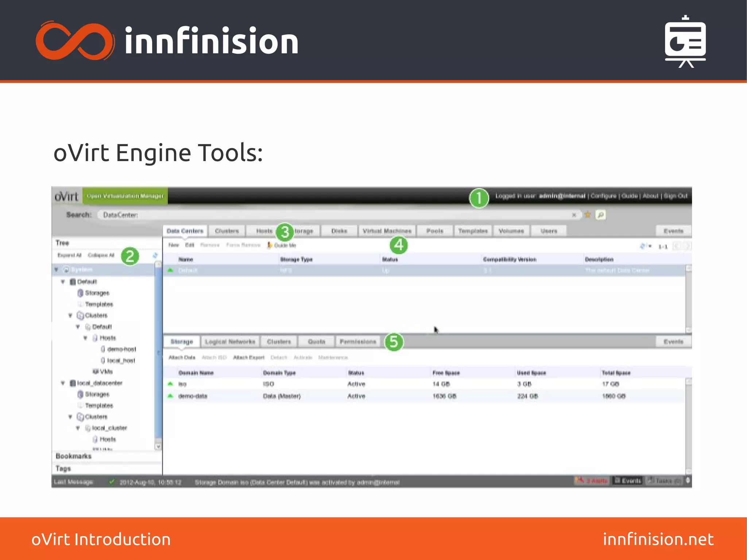Click the local_host icon in tree
Viewport: 747px width, 560px height.
103,360
